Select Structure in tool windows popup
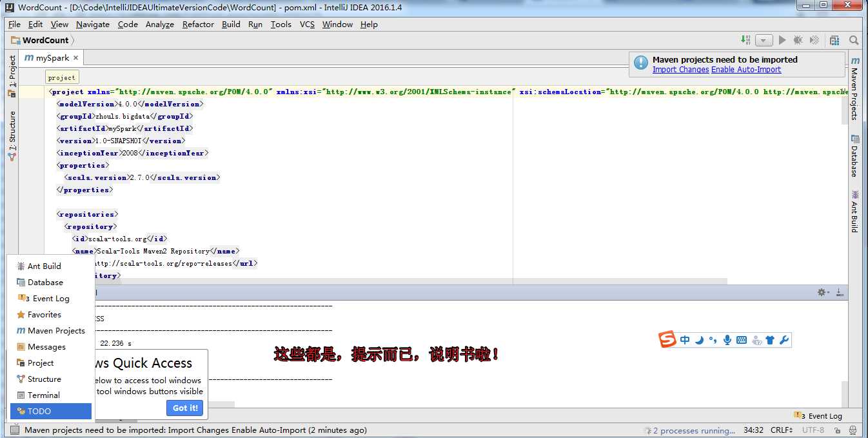 point(50,379)
